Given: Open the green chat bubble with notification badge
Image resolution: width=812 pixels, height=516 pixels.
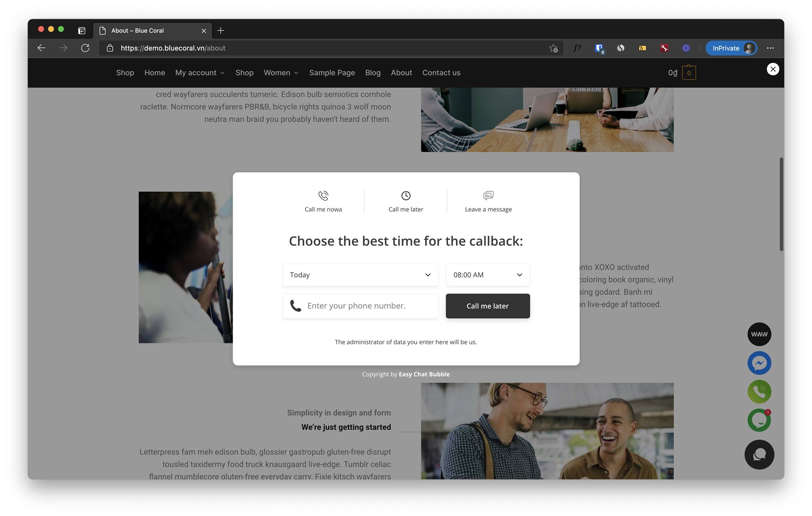Looking at the screenshot, I should tap(759, 420).
